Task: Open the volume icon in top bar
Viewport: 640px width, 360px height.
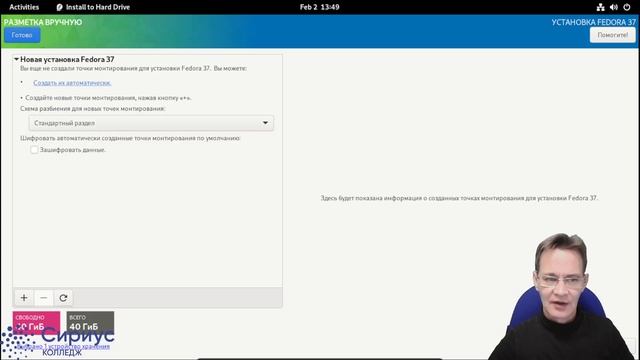Action: tap(613, 7)
